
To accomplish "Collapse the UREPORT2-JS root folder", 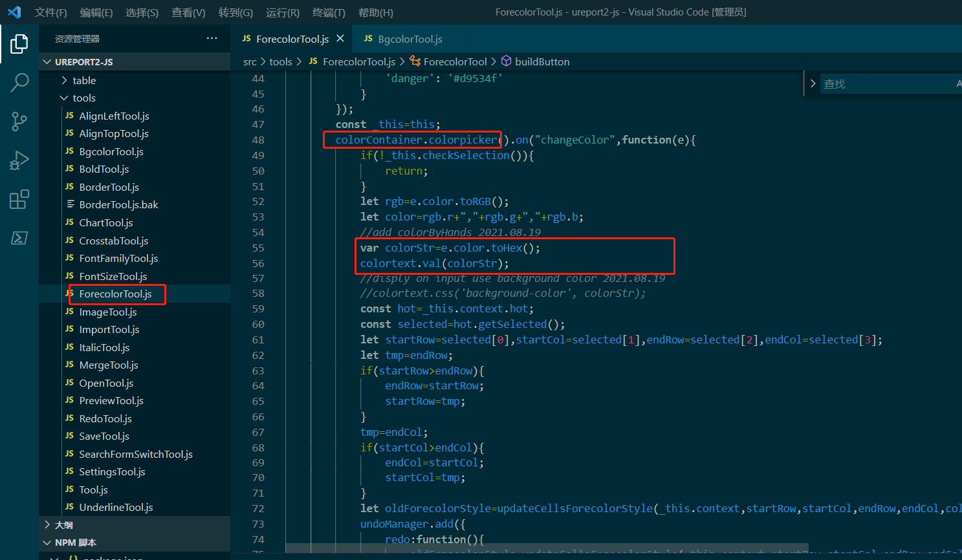I will (x=135, y=62).
